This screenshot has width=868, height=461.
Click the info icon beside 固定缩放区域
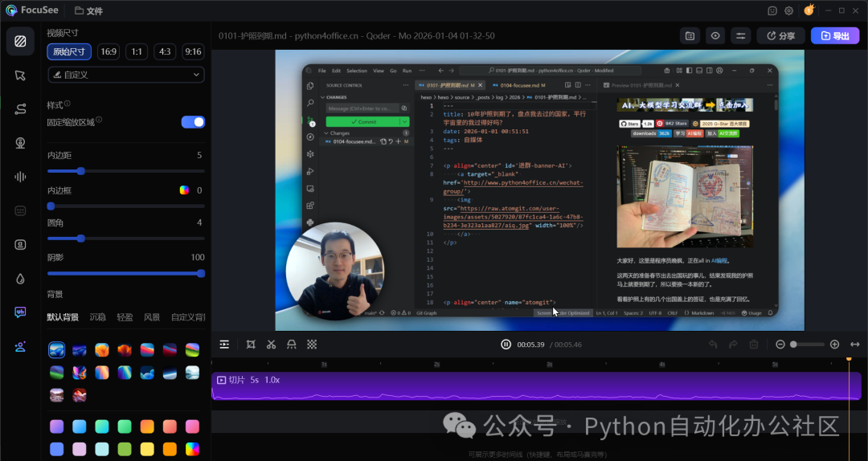coord(99,120)
